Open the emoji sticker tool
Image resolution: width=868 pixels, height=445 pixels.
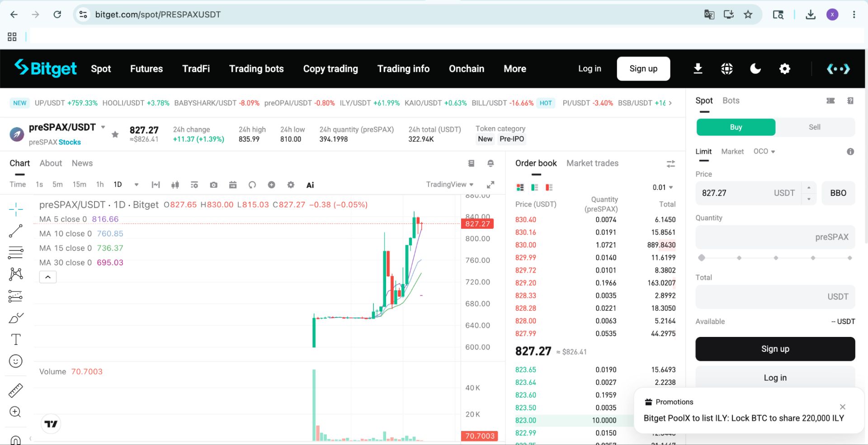click(x=16, y=361)
